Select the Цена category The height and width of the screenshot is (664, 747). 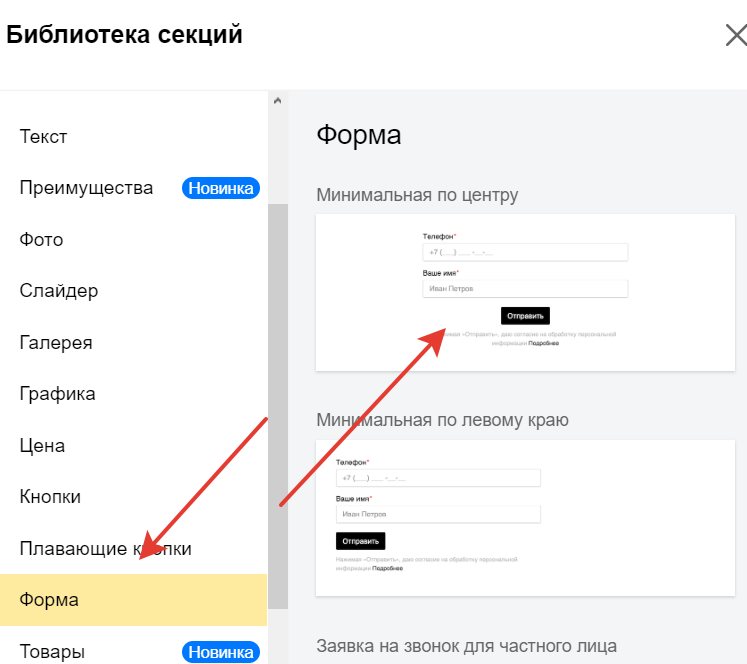[42, 446]
